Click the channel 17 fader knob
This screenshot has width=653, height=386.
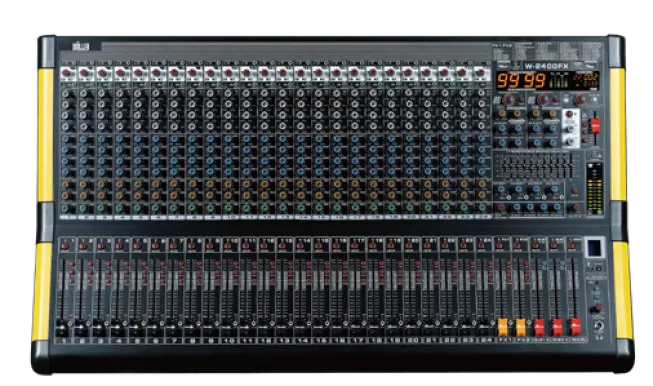pyautogui.click(x=356, y=327)
